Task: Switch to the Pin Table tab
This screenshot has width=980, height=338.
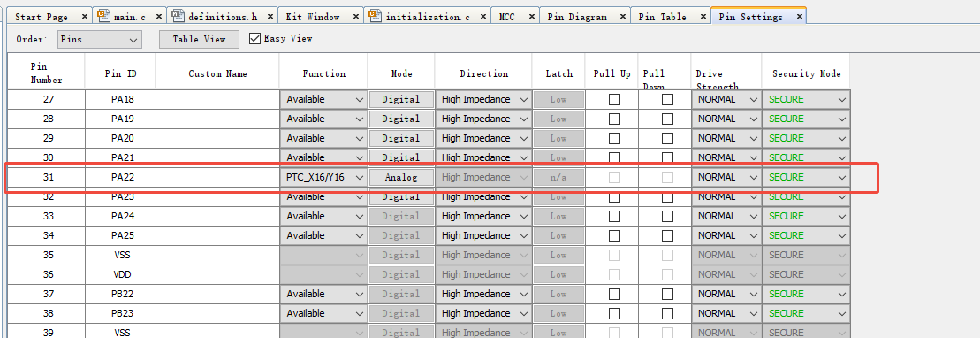Action: (x=663, y=17)
